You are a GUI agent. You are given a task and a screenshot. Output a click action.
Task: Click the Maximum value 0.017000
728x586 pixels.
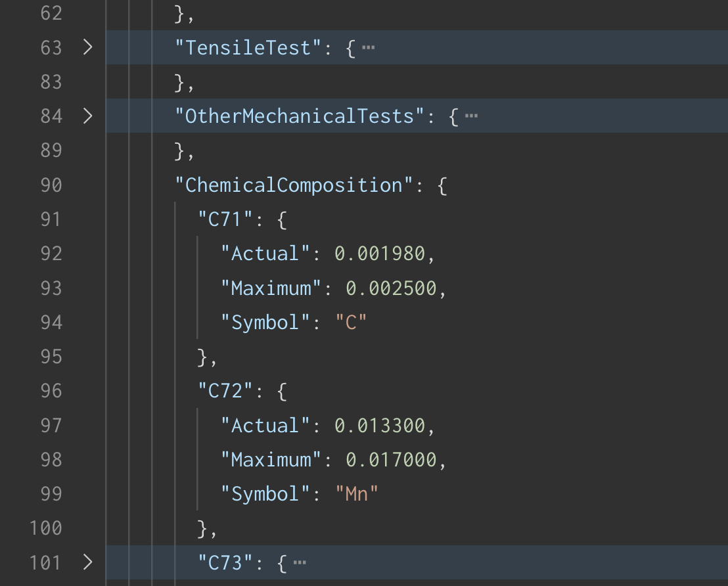[391, 460]
